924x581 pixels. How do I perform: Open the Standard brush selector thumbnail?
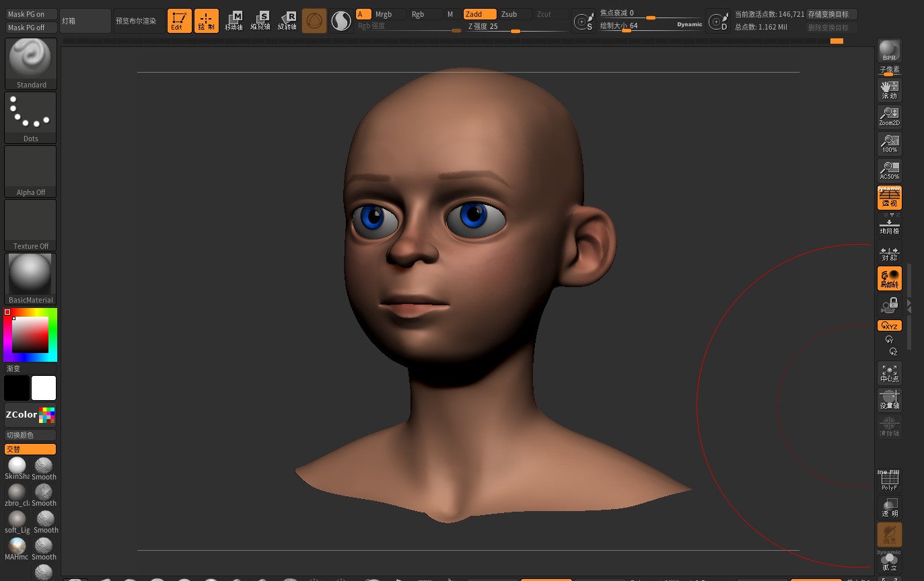coord(31,64)
